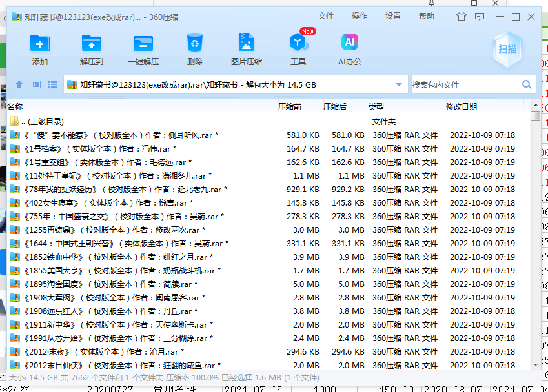This screenshot has width=548, height=392.
Task: Click the search magnifier icon
Action: 527,84
